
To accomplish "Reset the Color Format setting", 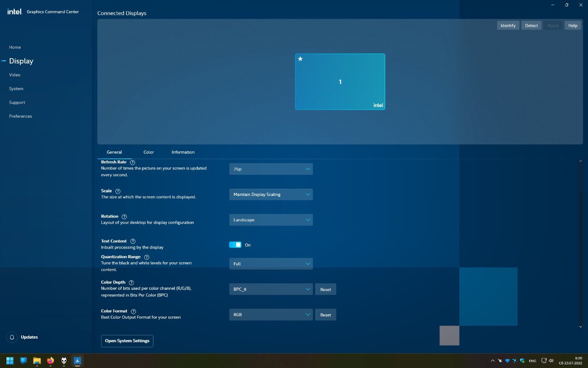I will (326, 315).
